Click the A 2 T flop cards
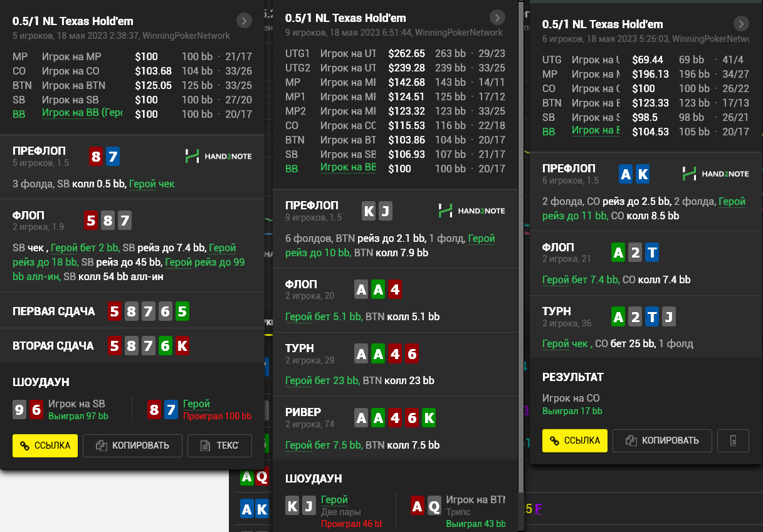Viewport: 763px width, 532px height. pos(635,253)
